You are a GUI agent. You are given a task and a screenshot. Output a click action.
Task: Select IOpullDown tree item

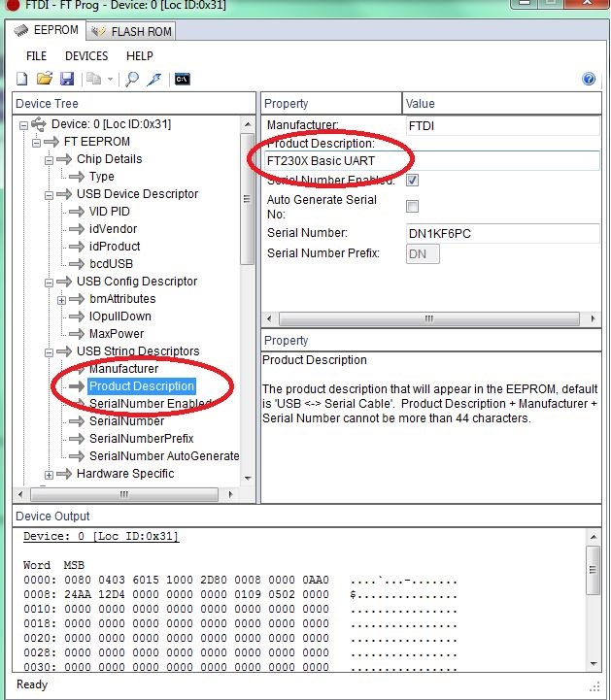coord(120,317)
